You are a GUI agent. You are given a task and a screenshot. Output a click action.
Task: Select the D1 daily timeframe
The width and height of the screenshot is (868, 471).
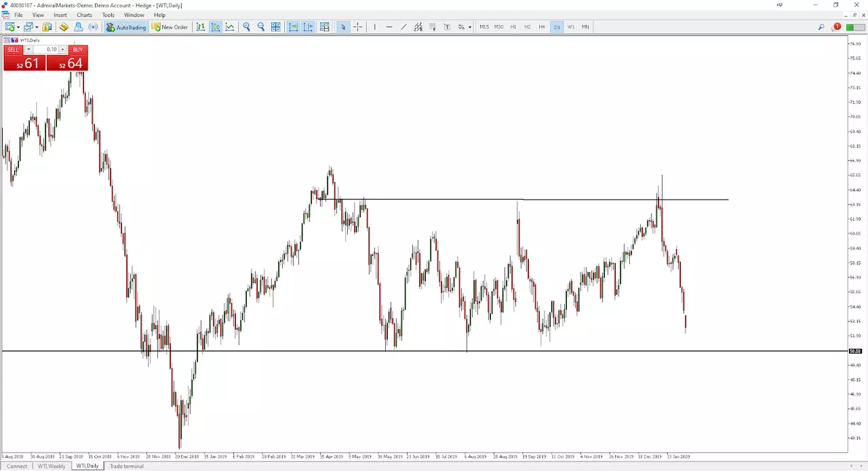tap(557, 27)
